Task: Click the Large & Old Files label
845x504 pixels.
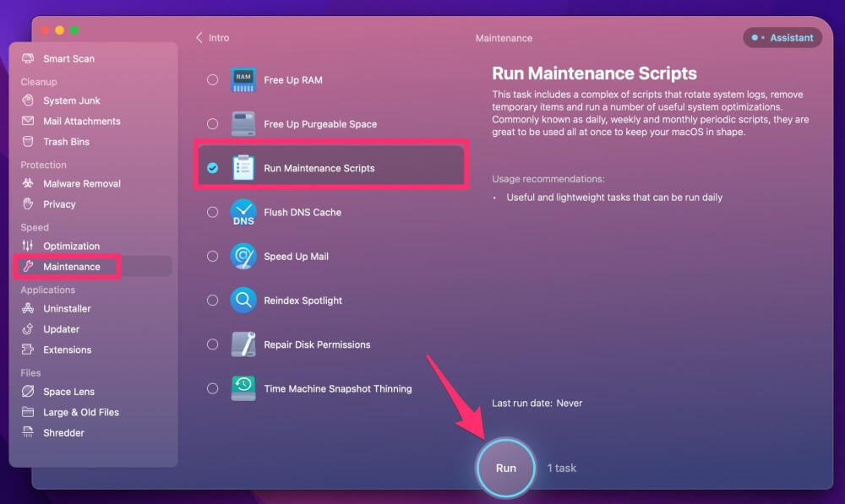Action: (81, 412)
